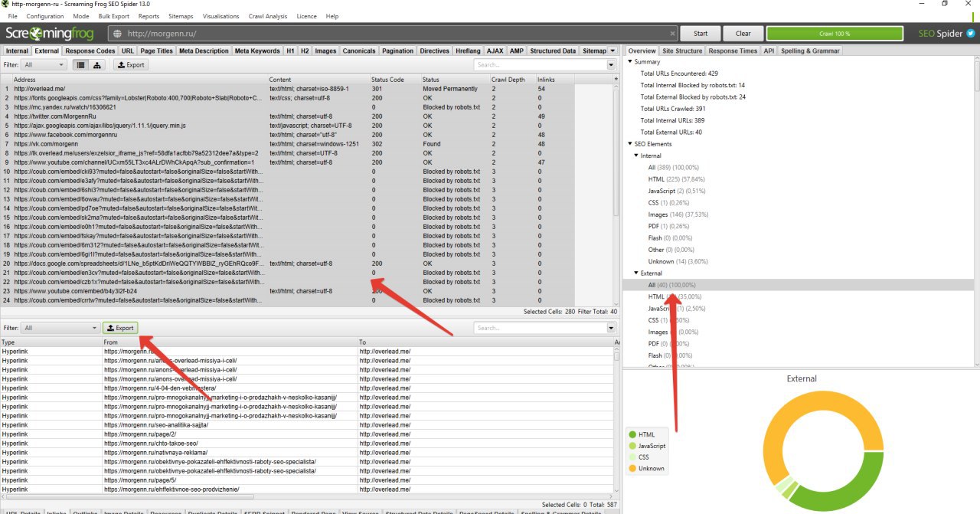
Task: Sort by the Crawl Depth column header
Action: click(x=512, y=80)
